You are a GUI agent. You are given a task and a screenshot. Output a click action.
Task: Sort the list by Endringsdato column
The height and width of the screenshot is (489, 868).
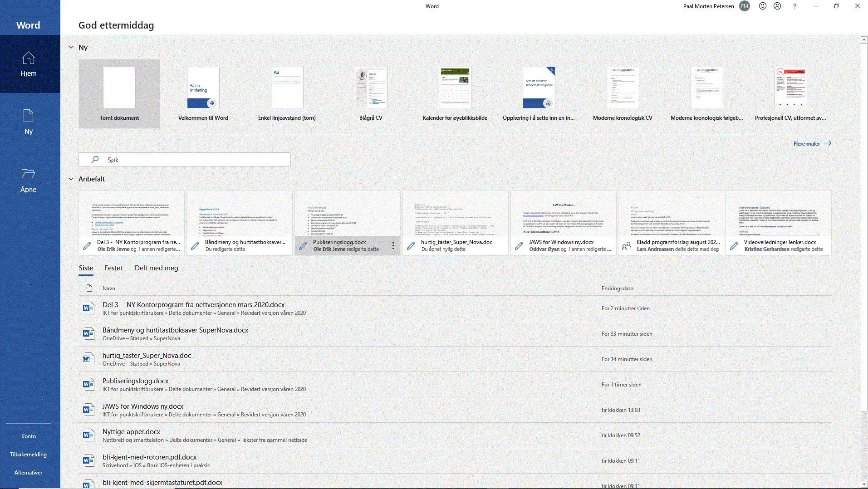pyautogui.click(x=617, y=289)
